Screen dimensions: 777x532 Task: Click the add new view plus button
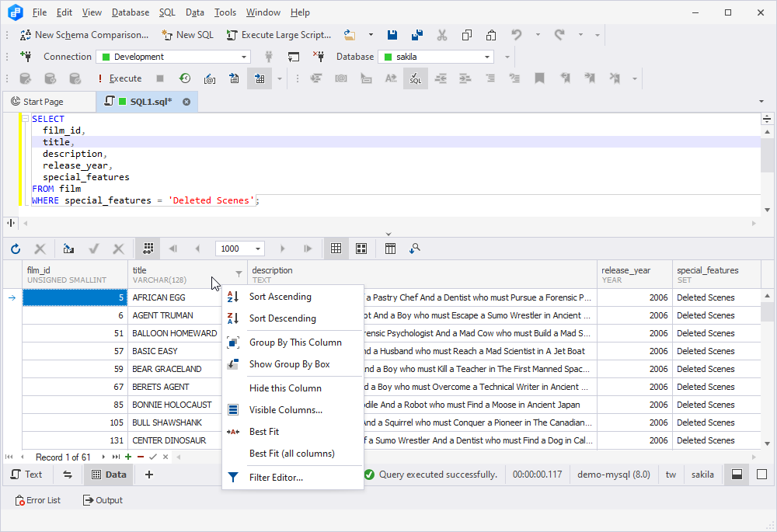click(148, 475)
